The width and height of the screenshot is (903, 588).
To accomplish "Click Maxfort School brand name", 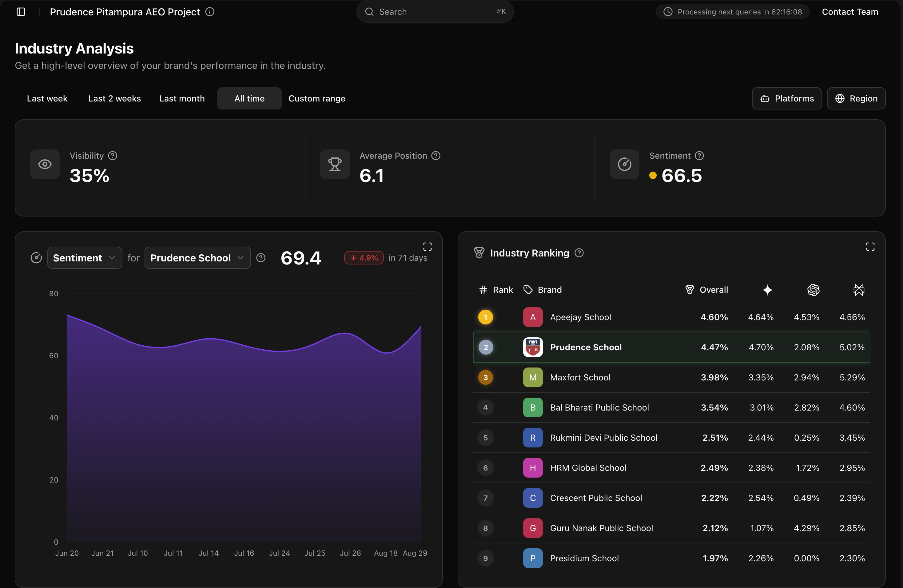I will coord(580,377).
